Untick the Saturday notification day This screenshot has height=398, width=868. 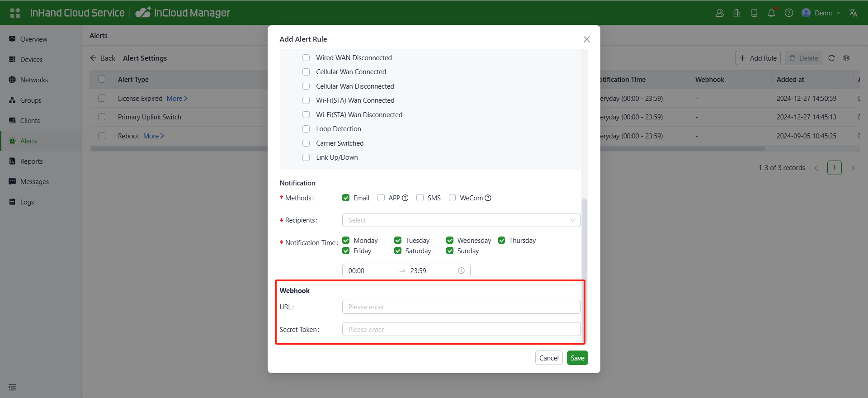point(398,251)
